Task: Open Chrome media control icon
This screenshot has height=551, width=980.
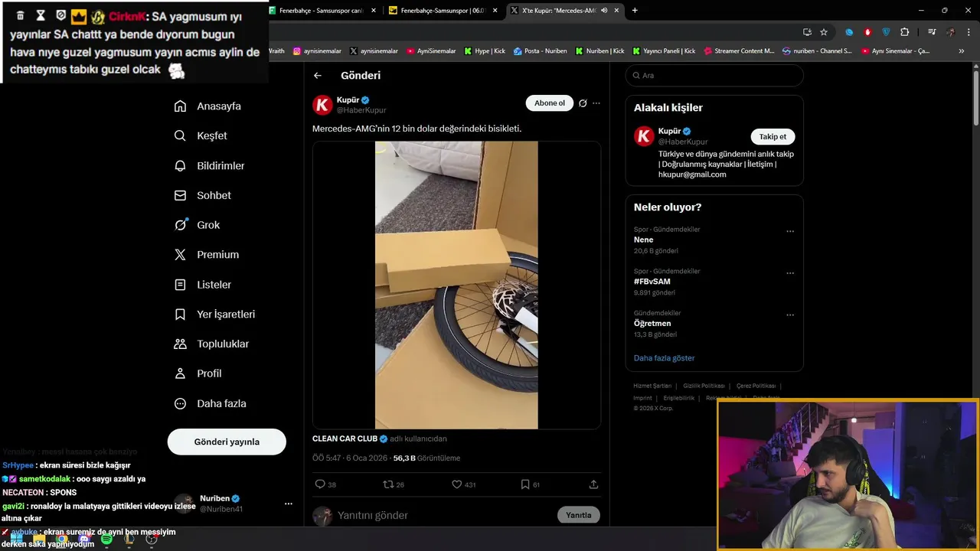Action: click(932, 32)
